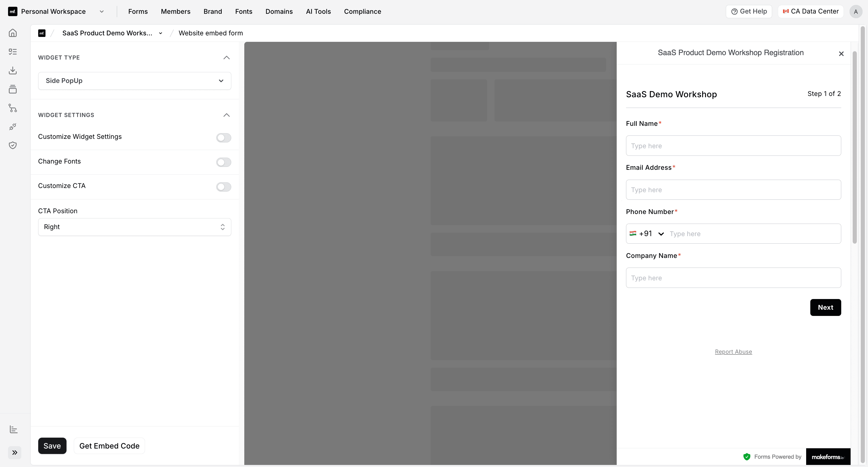Open the archive icon in sidebar
Screen dimensions: 868x467
point(12,89)
